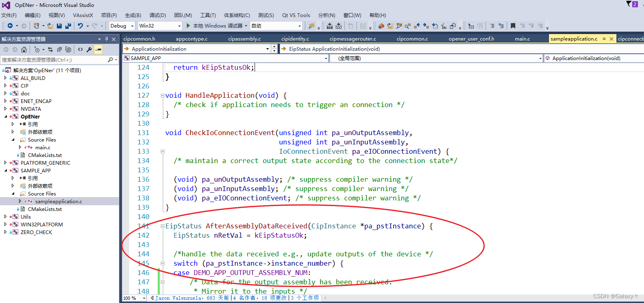Click the Save file disk icon
The width and height of the screenshot is (644, 303).
tap(59, 26)
